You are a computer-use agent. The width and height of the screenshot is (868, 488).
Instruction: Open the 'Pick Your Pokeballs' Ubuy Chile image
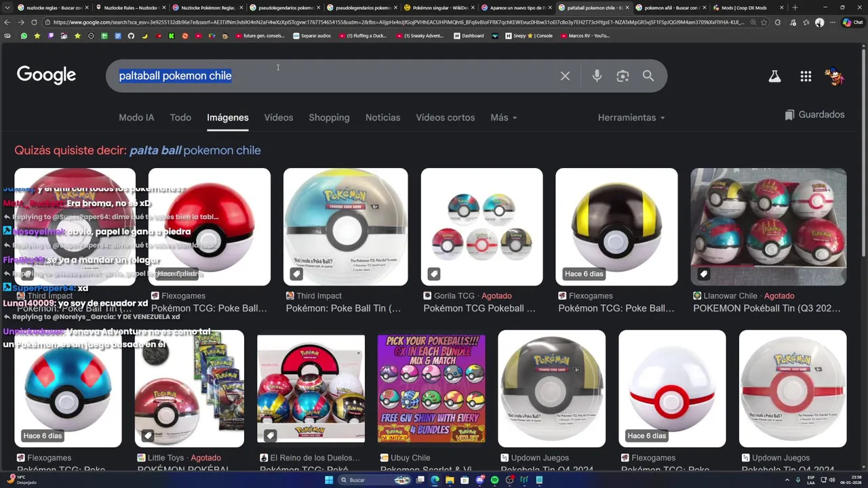coord(431,388)
